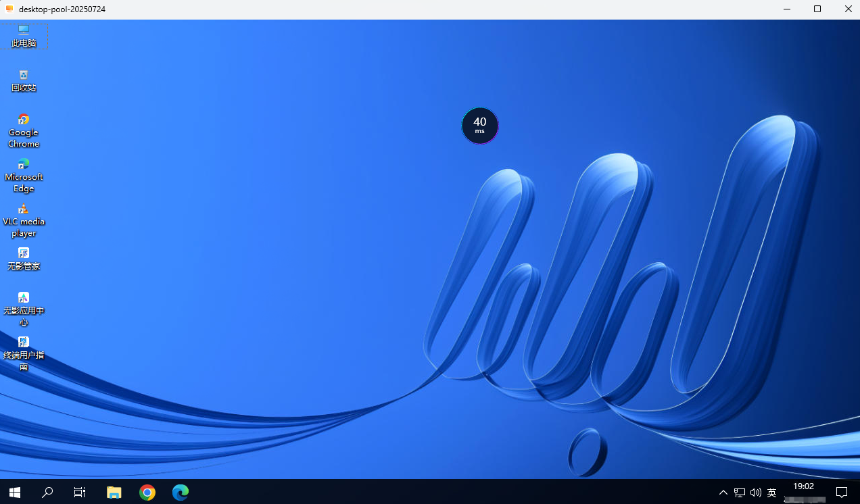Open the Windows Start menu
Image resolution: width=860 pixels, height=504 pixels.
14,493
